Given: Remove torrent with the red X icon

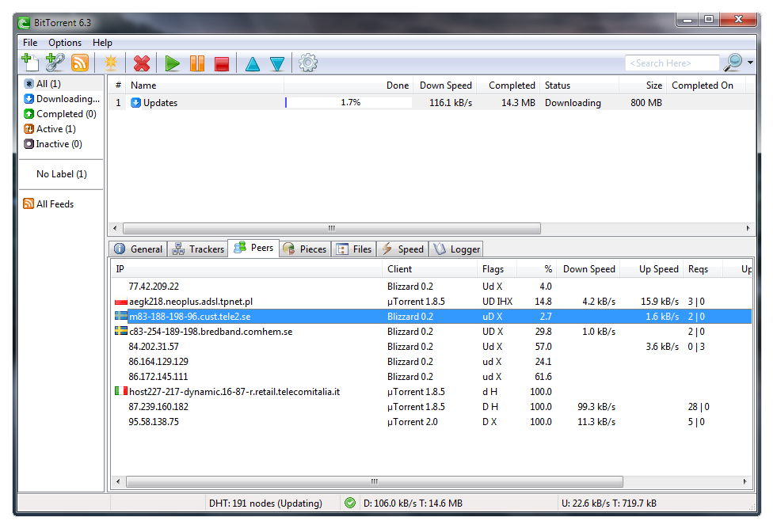Looking at the screenshot, I should pyautogui.click(x=142, y=63).
